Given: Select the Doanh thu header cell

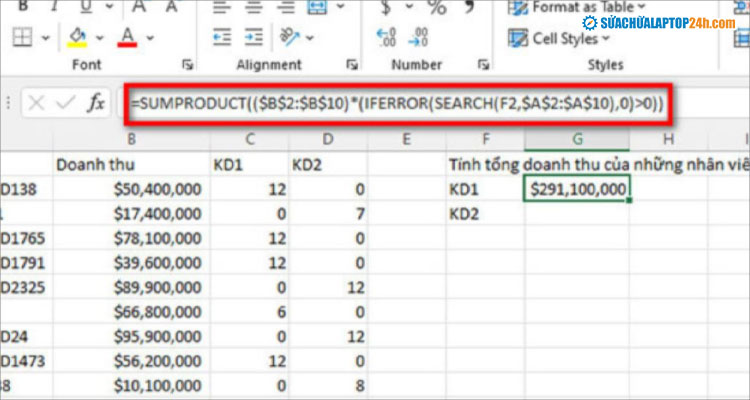Looking at the screenshot, I should tap(132, 165).
